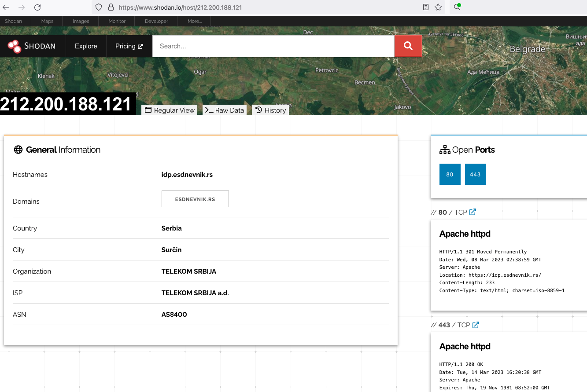Click the address bar URL
Viewport: 587px width, 392px height.
pos(180,7)
